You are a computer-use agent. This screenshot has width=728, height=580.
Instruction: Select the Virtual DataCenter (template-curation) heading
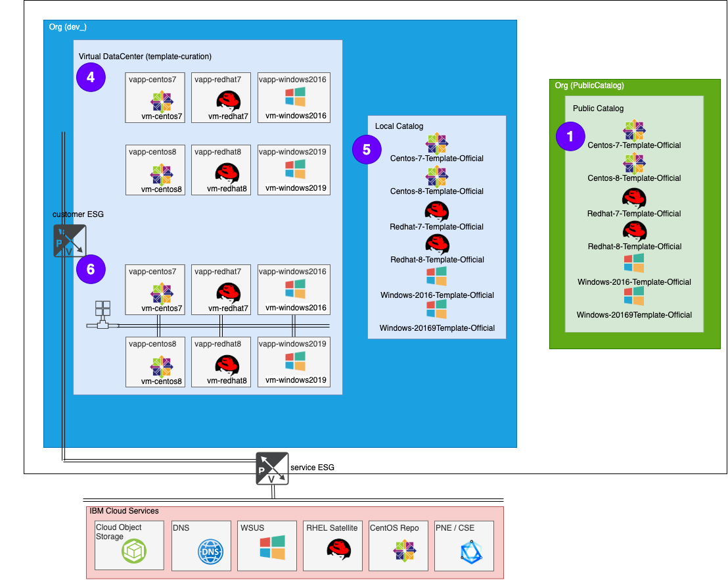point(145,57)
